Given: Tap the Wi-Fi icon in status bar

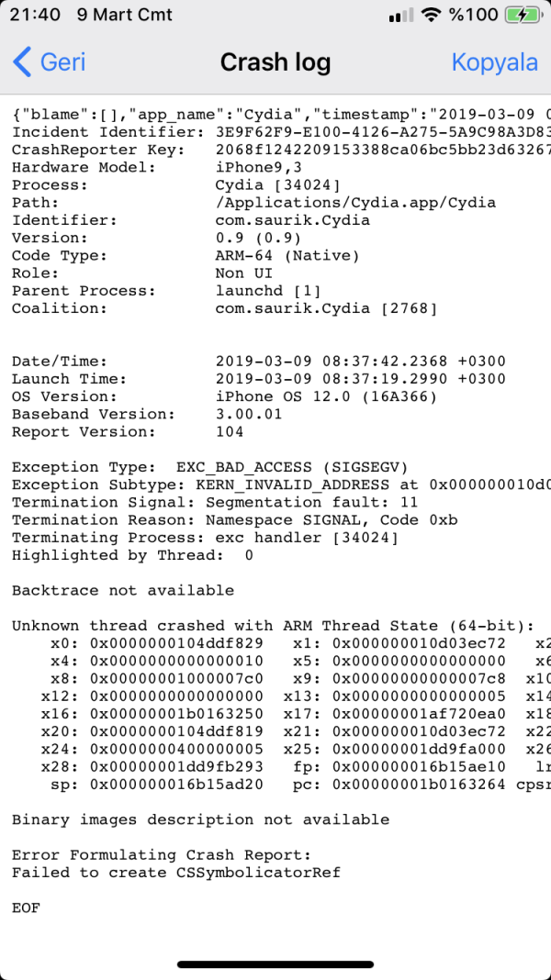Looking at the screenshot, I should [430, 16].
